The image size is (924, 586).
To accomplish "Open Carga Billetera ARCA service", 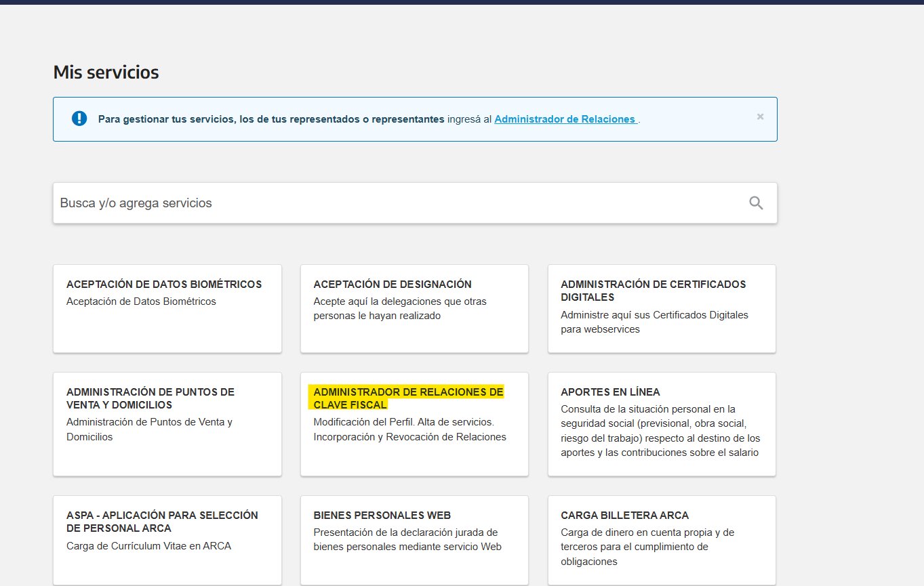I will point(662,540).
